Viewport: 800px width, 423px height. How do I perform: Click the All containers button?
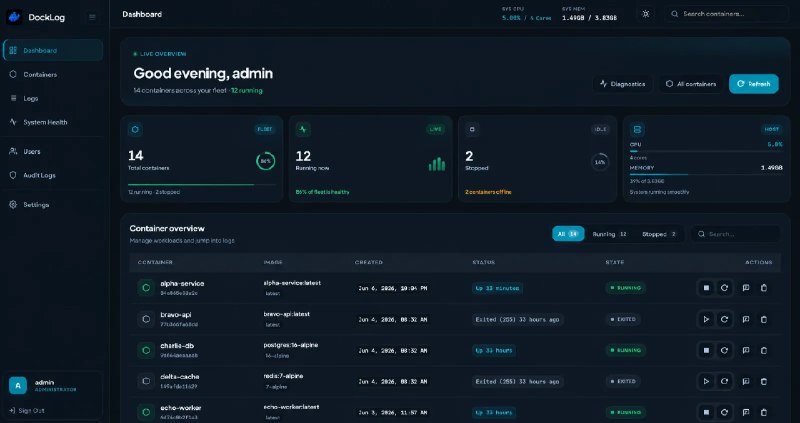pos(691,84)
